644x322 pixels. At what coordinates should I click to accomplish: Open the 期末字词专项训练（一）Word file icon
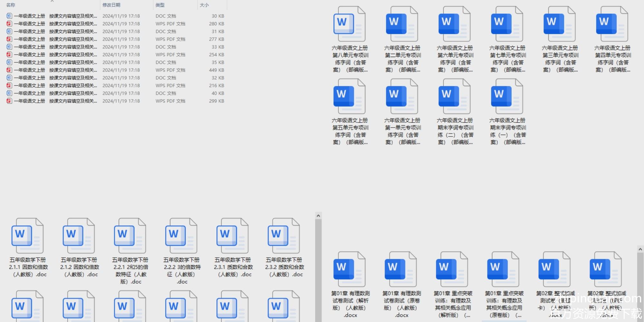tap(507, 97)
